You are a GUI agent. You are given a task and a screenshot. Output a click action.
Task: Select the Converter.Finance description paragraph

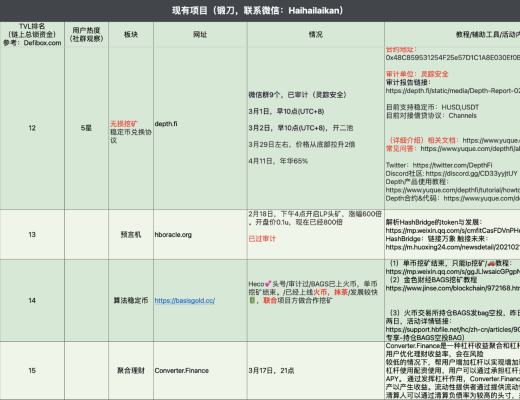pos(453,371)
